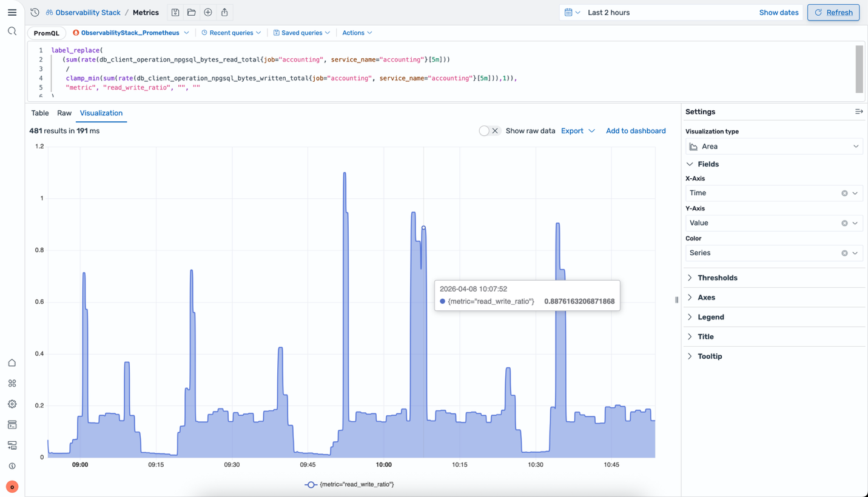Click Add to dashboard

pyautogui.click(x=636, y=130)
